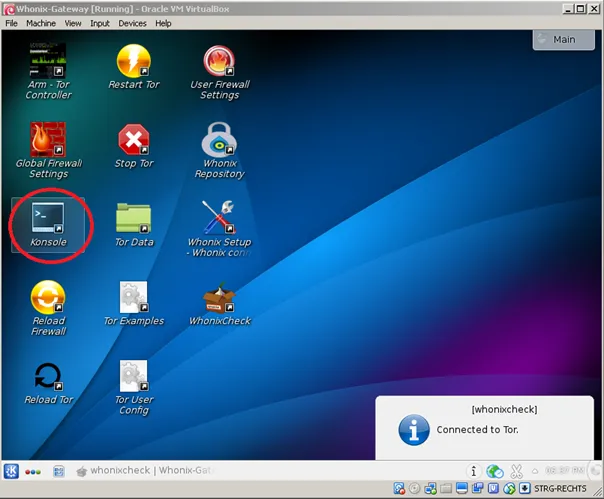
Task: Open the Main desktop toolbox button
Action: [x=564, y=39]
